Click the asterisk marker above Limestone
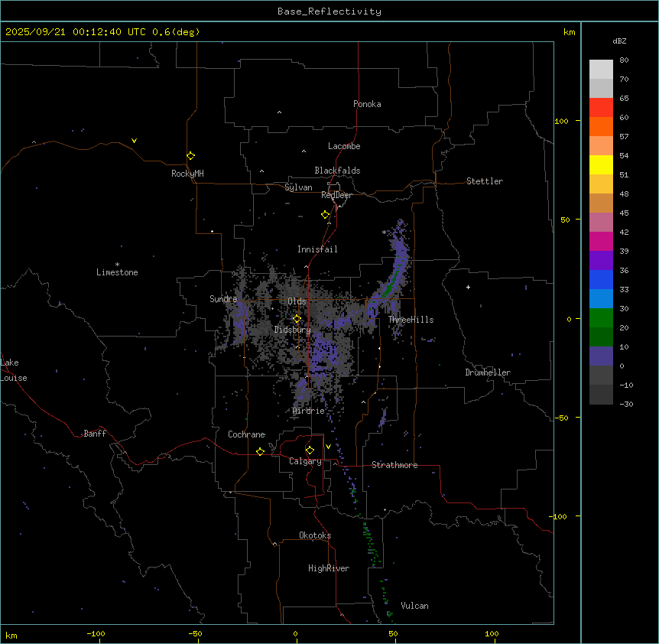 tap(118, 265)
